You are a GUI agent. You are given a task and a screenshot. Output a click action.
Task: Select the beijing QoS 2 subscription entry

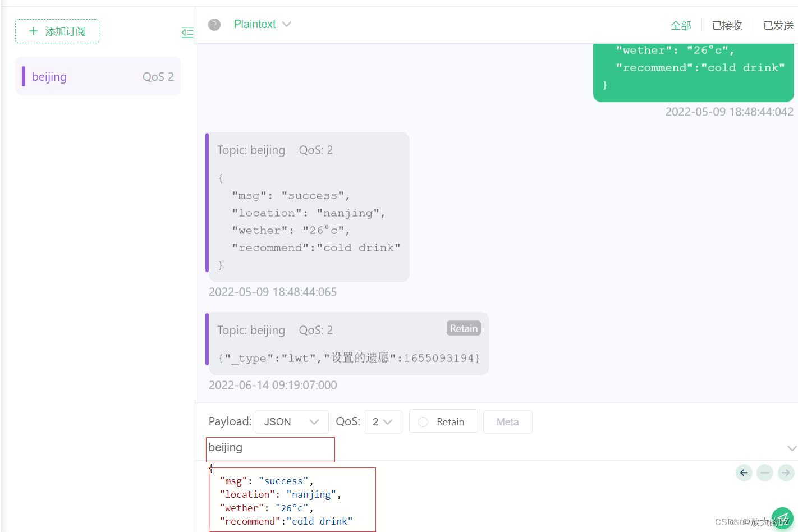98,76
